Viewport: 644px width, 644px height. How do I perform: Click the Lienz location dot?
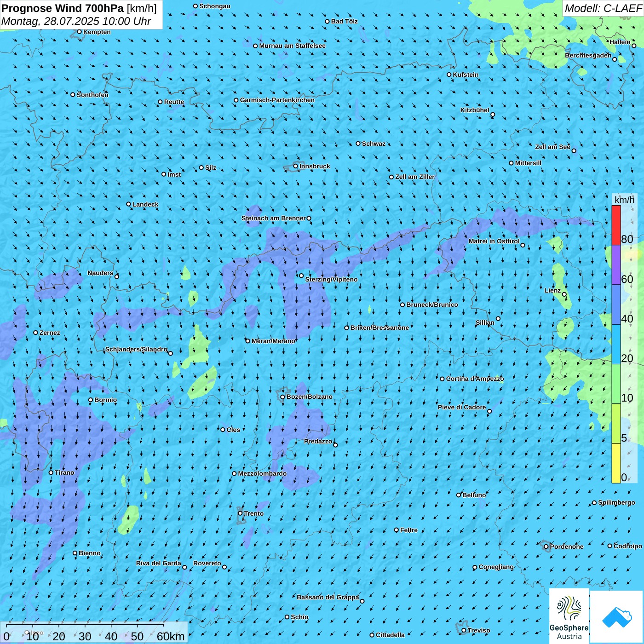pyautogui.click(x=564, y=294)
